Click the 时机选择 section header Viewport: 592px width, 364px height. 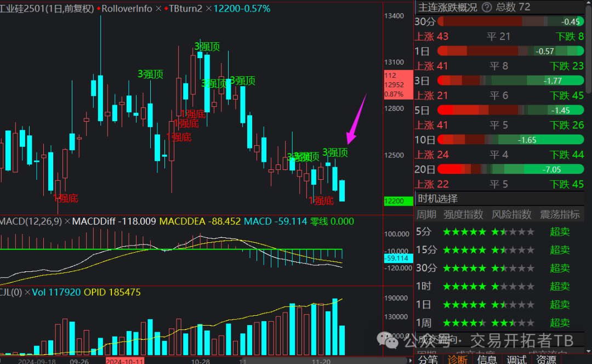pos(437,198)
